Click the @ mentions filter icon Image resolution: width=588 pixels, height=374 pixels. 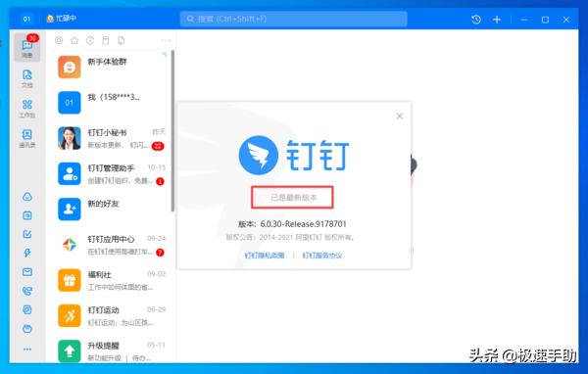[59, 40]
